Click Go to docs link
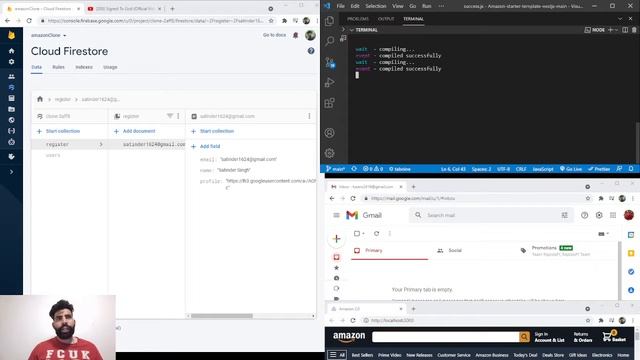The height and width of the screenshot is (360, 640). 274,35
